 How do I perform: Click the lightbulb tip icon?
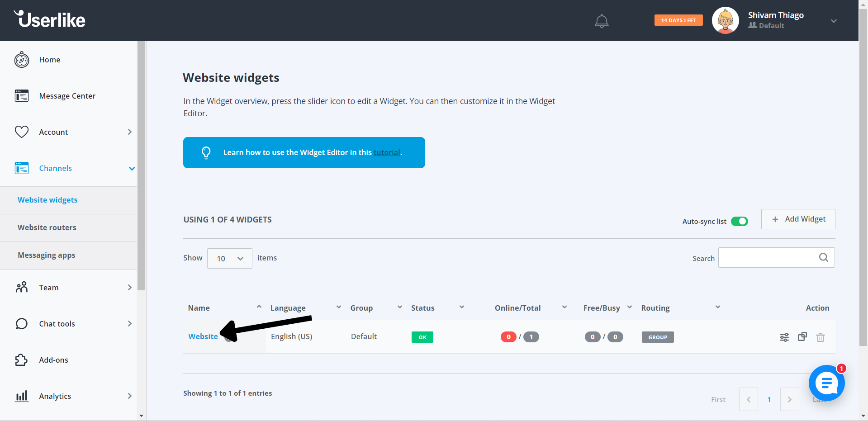tap(206, 153)
